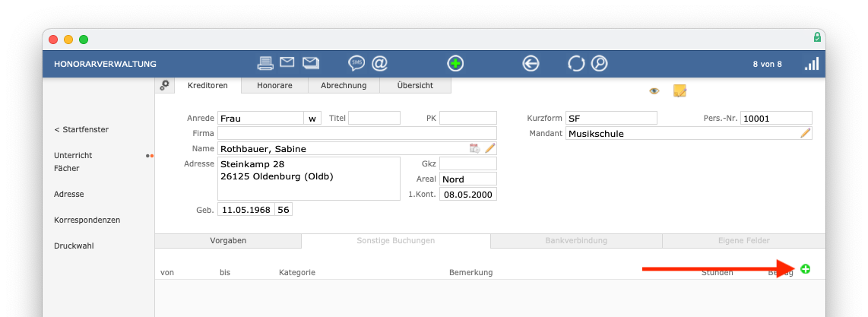868x317 pixels.
Task: Click the green lock icon in title bar
Action: [817, 37]
